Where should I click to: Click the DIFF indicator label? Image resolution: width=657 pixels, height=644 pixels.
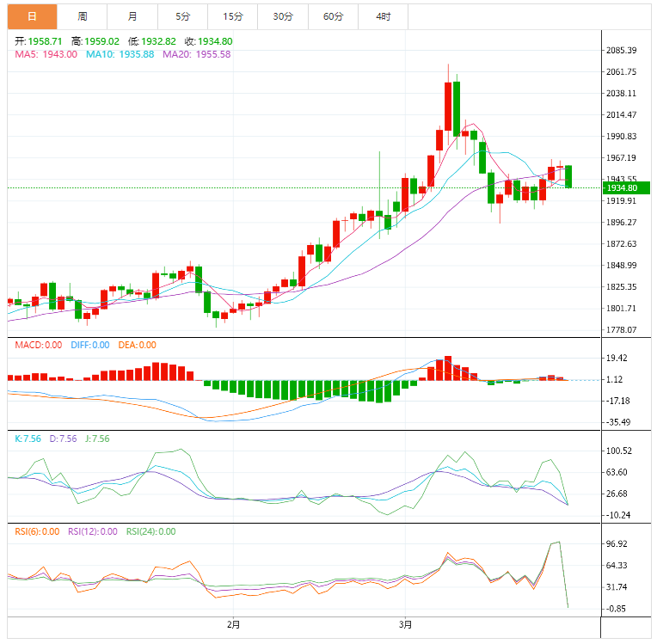90,345
